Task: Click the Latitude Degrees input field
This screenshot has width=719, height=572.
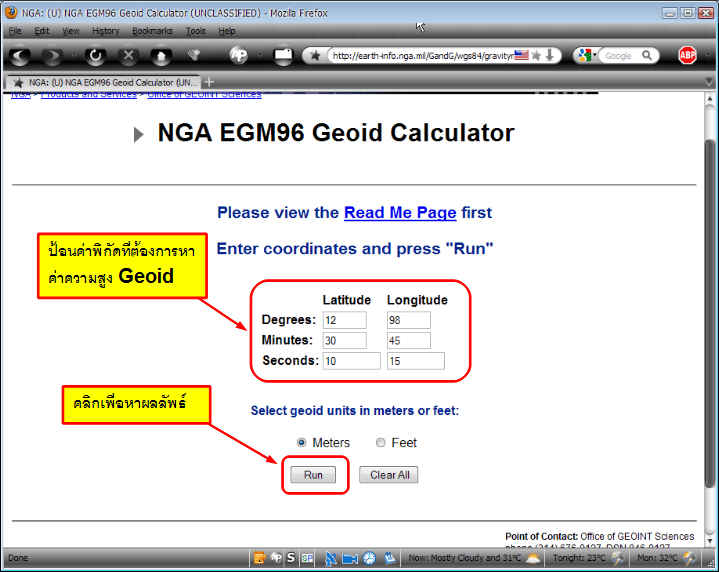Action: (345, 320)
